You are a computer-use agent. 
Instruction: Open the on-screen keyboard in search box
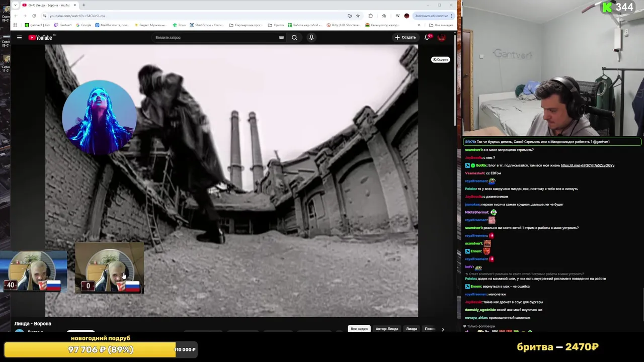click(281, 37)
